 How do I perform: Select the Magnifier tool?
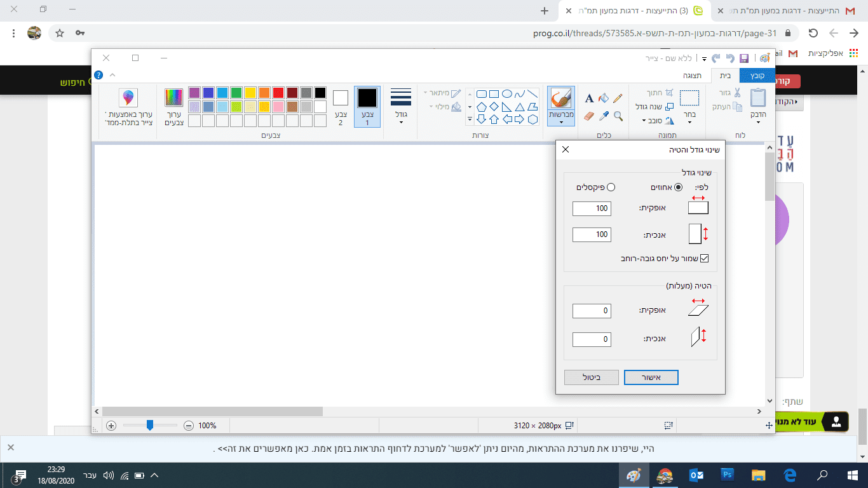click(x=618, y=116)
